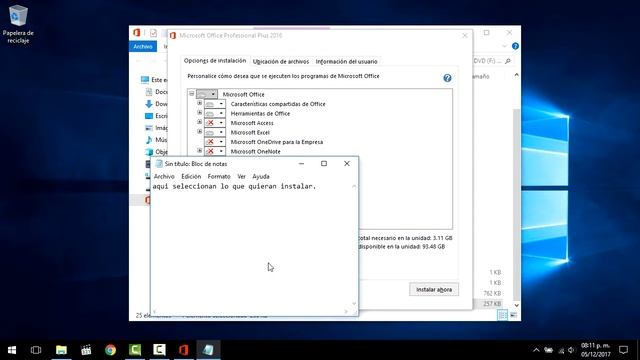Select the Downloads arrow icon in Explorer sidebar
The width and height of the screenshot is (640, 360).
click(x=149, y=104)
